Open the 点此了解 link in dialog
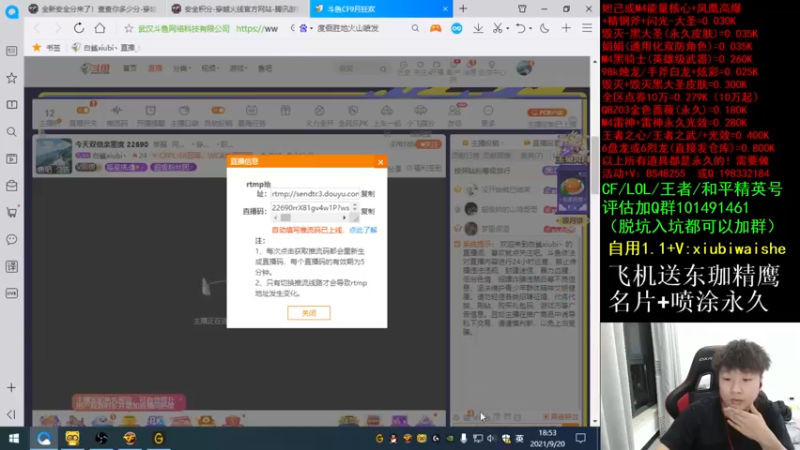Image resolution: width=800 pixels, height=450 pixels. (363, 230)
